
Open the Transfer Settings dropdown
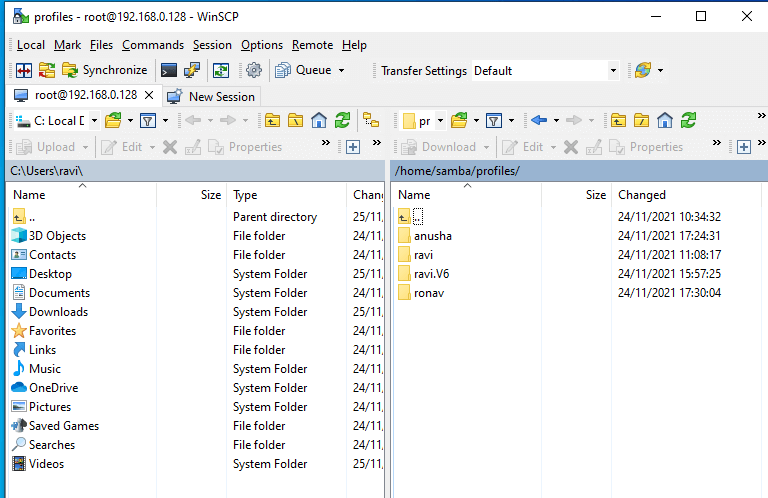(x=613, y=71)
